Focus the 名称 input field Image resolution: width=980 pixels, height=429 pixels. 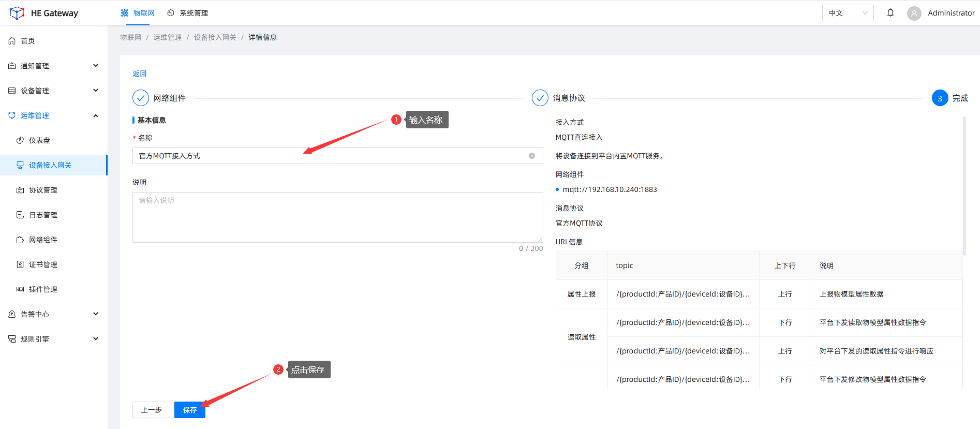click(337, 156)
